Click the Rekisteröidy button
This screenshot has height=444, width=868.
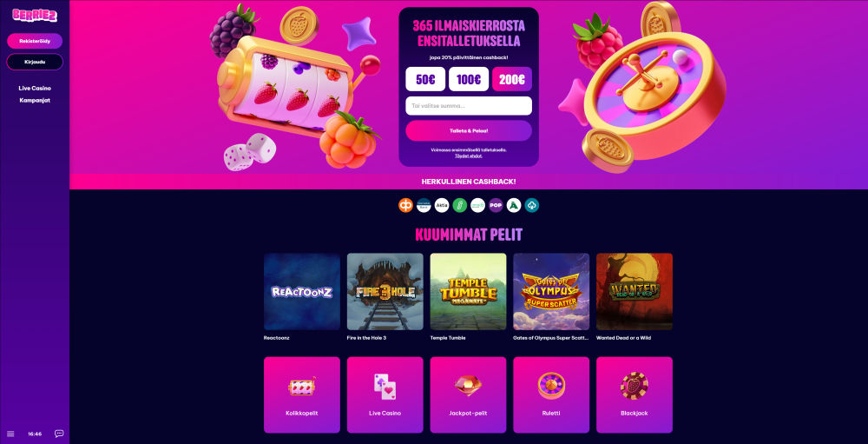click(35, 41)
